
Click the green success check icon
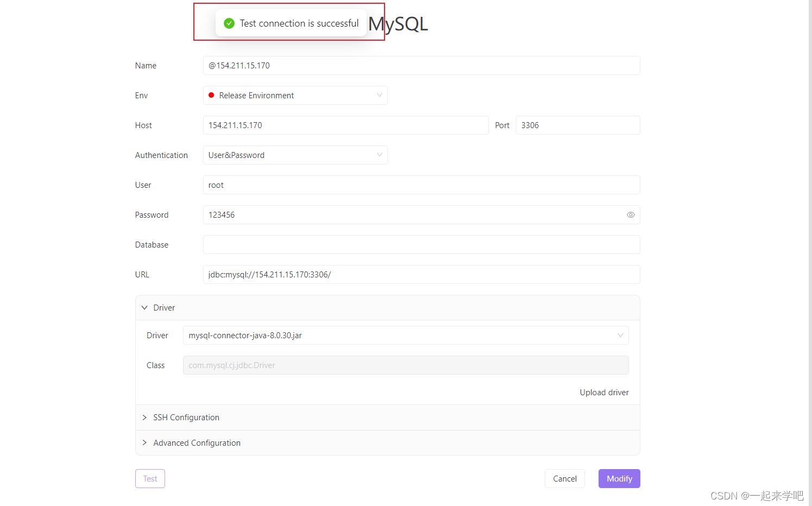[229, 23]
